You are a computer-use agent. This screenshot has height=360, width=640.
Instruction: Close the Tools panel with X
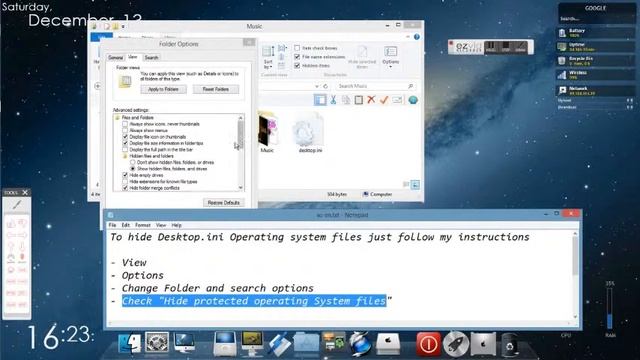click(x=25, y=192)
